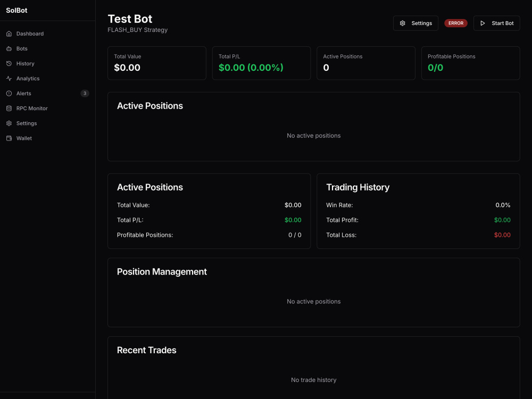
Task: Click the Bots robot icon
Action: pyautogui.click(x=9, y=48)
